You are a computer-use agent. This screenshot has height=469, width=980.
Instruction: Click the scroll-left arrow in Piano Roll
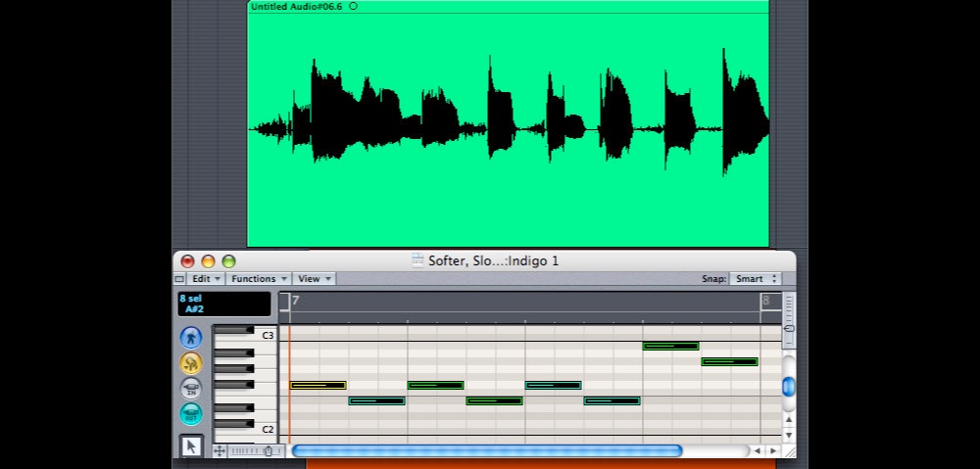758,451
